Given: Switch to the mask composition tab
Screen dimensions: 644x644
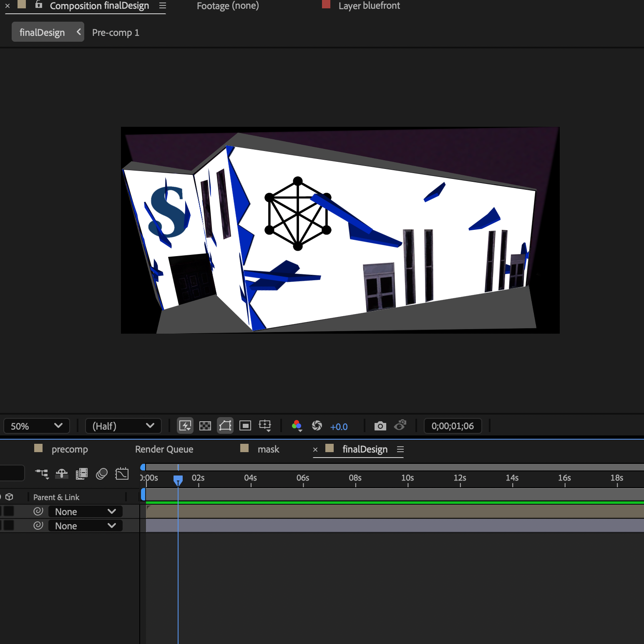Looking at the screenshot, I should click(269, 449).
